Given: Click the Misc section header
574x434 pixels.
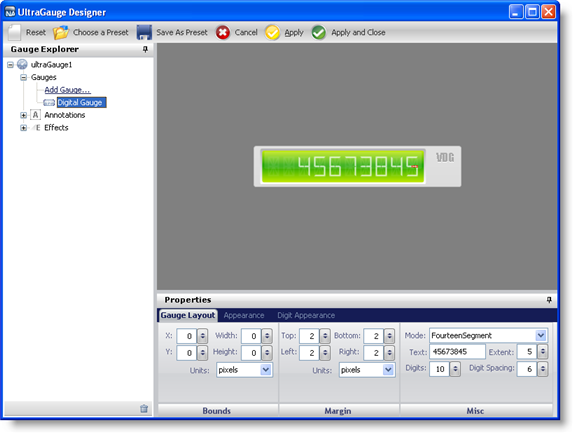Looking at the screenshot, I should coord(476,411).
